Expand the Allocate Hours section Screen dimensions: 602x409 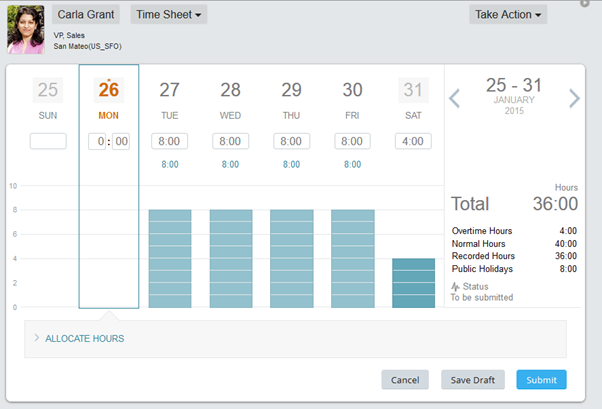click(85, 338)
